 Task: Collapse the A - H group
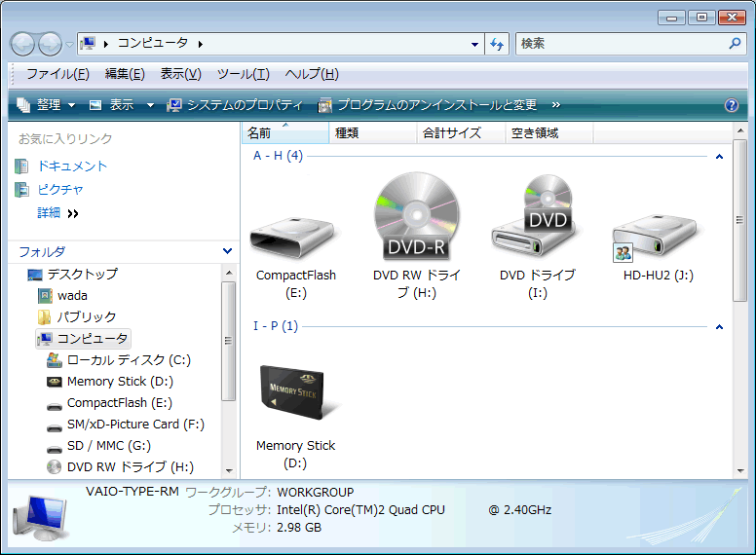pos(719,157)
